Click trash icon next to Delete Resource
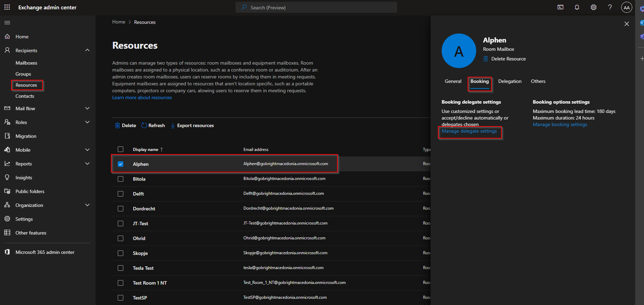This screenshot has height=305, width=644. click(486, 59)
